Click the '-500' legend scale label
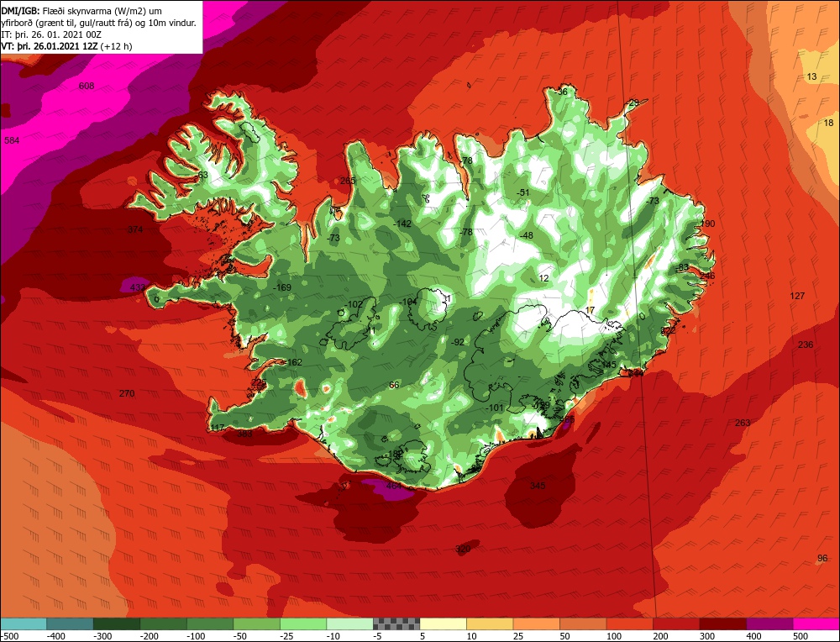This screenshot has height=642, width=840. click(x=11, y=636)
